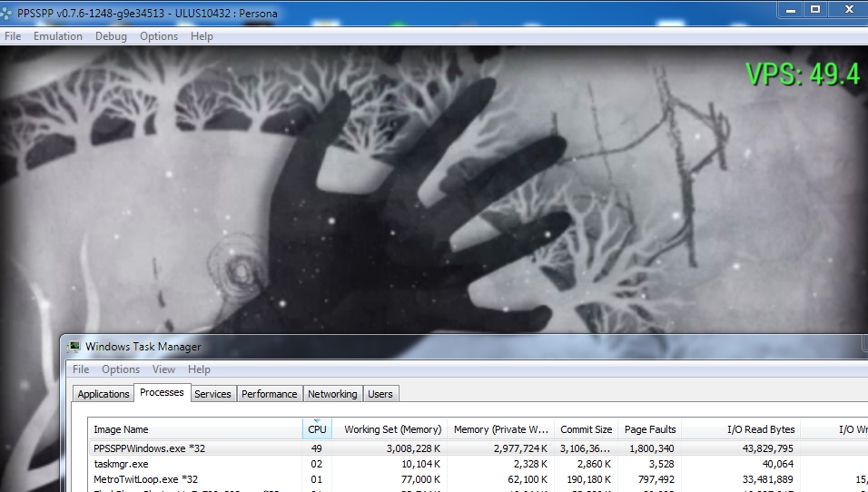Switch to the Performance tab
The height and width of the screenshot is (492, 868).
click(269, 394)
